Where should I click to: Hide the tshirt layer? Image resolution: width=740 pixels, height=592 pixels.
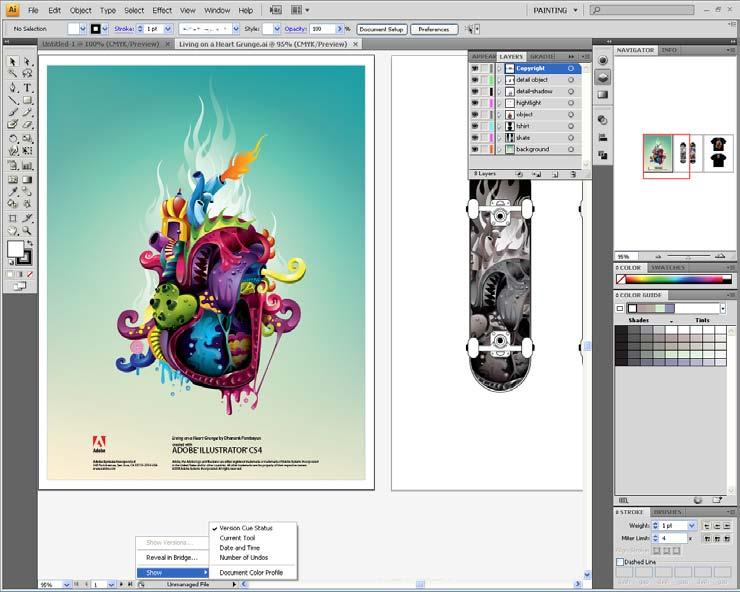475,126
